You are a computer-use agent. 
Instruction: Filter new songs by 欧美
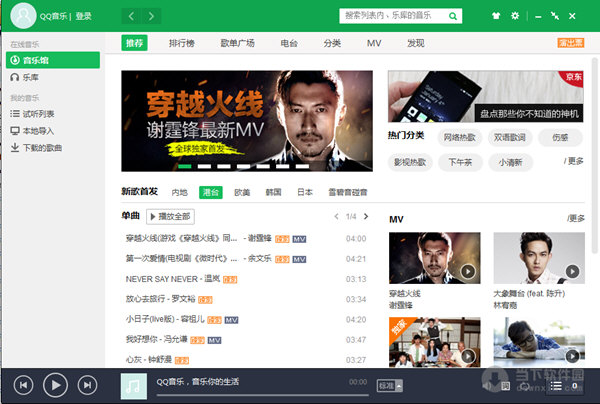click(x=242, y=192)
